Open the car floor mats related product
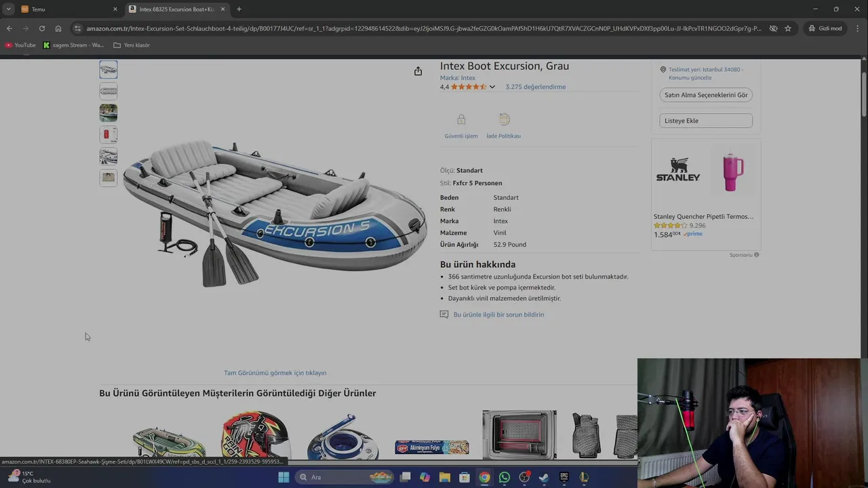 point(604,436)
